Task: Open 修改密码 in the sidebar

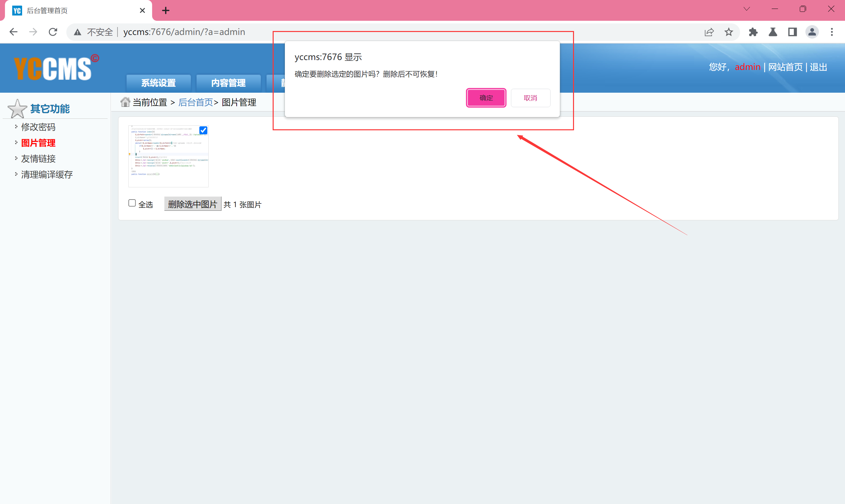Action: click(x=38, y=127)
